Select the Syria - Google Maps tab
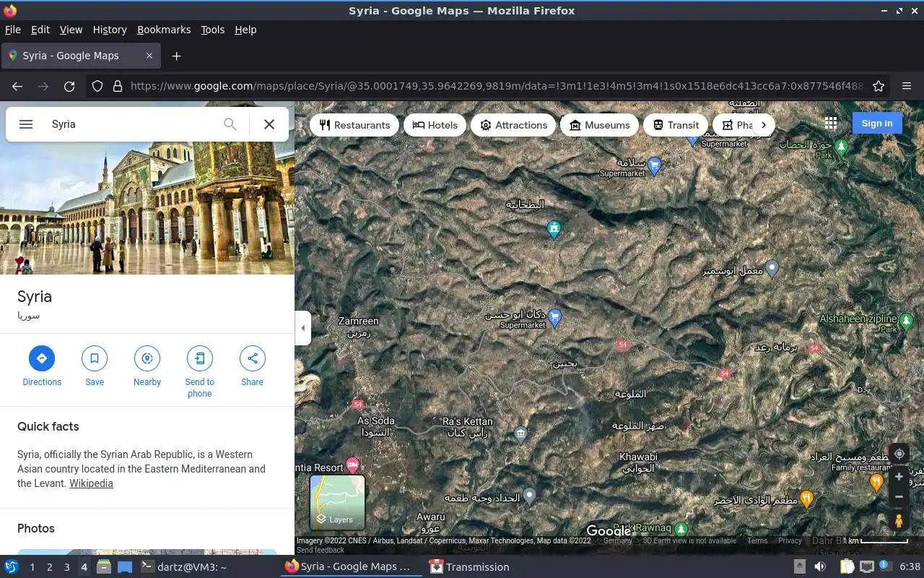The image size is (924, 578). coord(79,56)
